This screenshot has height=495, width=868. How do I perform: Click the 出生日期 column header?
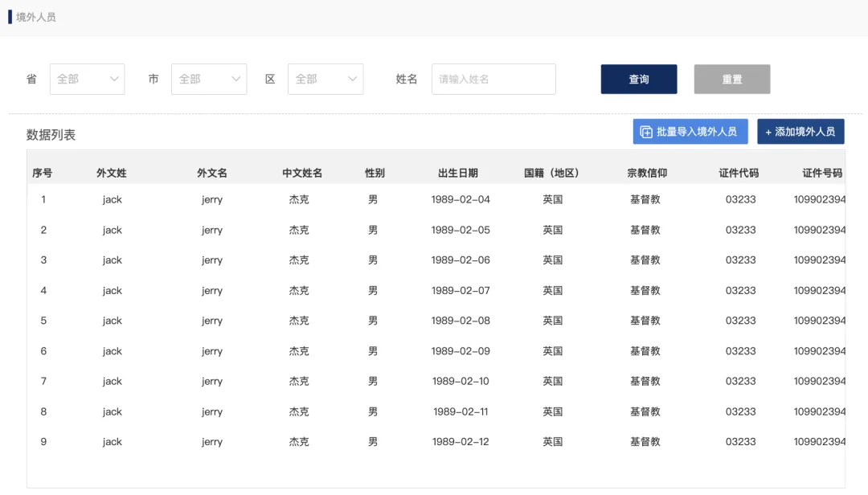pos(458,174)
